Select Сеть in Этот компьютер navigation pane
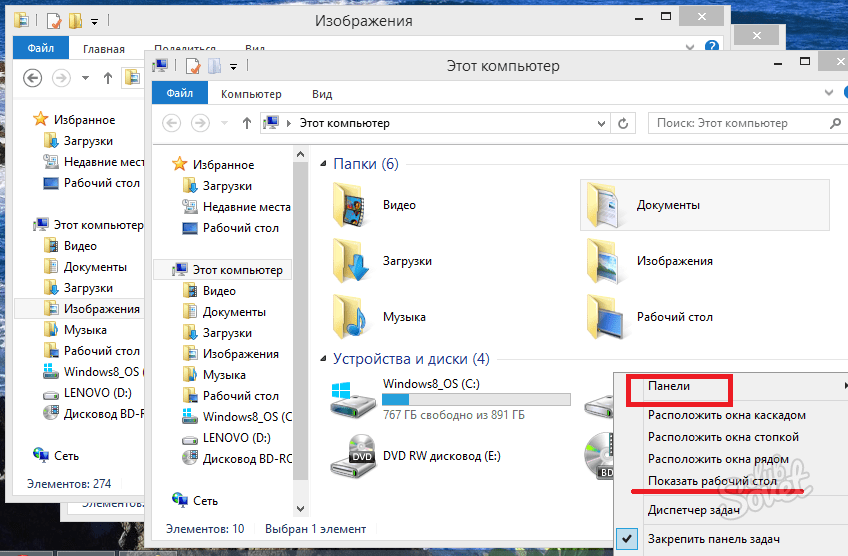This screenshot has width=848, height=556. (195, 501)
